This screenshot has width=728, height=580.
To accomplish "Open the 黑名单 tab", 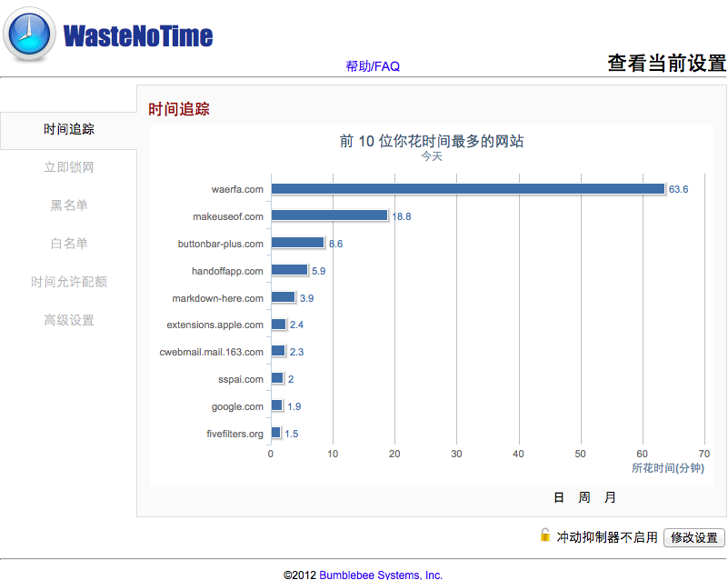I will click(69, 205).
